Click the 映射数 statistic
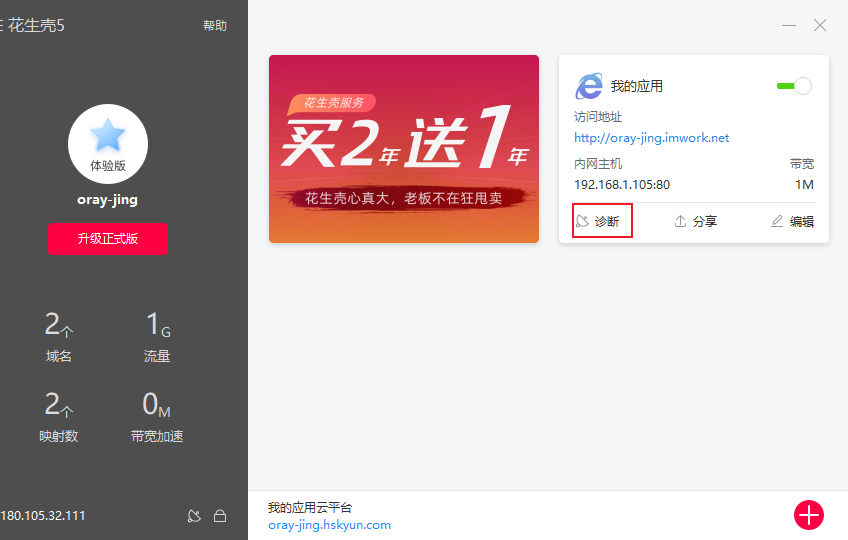This screenshot has height=540, width=848. 58,417
